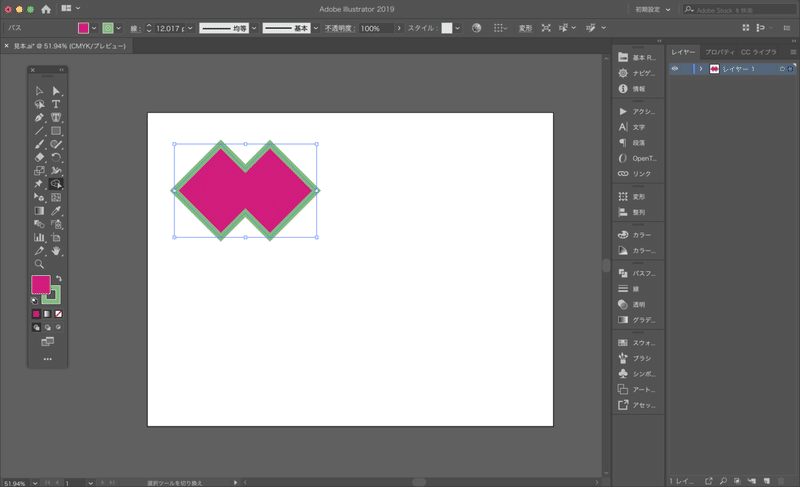Select the Type tool in the toolbox
This screenshot has width=800, height=487.
point(56,104)
